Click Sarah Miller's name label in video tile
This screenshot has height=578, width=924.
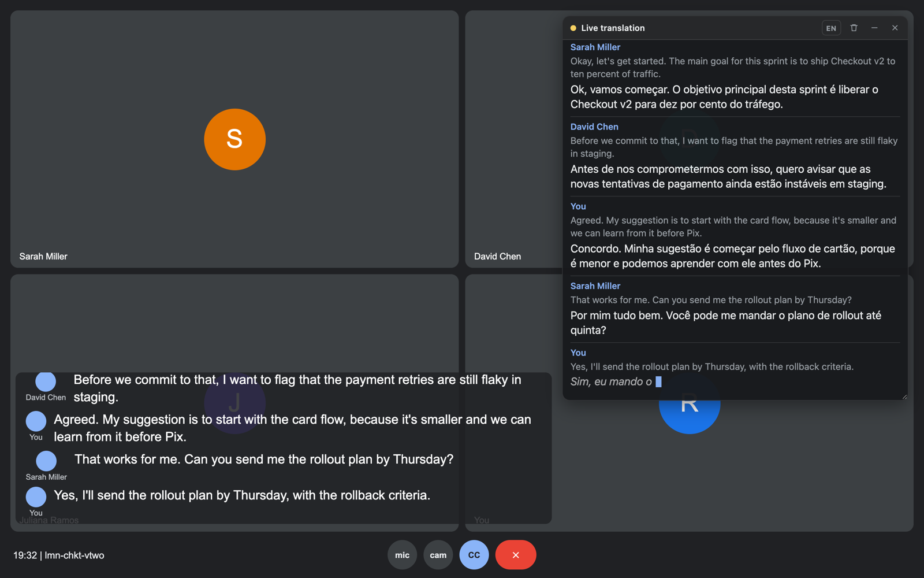pos(43,256)
